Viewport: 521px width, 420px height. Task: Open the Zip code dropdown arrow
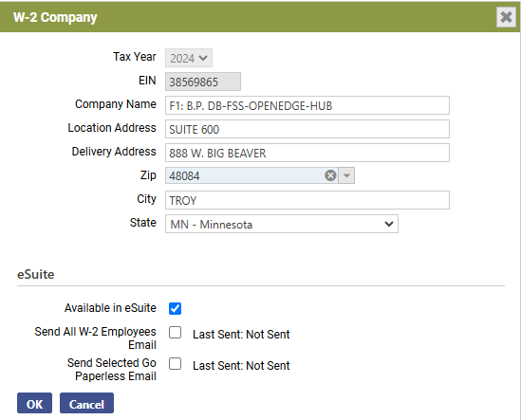click(346, 175)
